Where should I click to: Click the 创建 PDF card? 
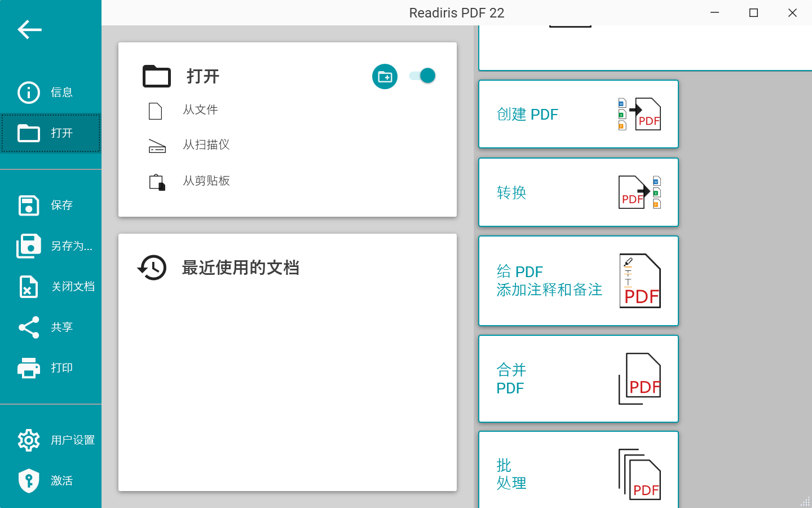(x=579, y=114)
